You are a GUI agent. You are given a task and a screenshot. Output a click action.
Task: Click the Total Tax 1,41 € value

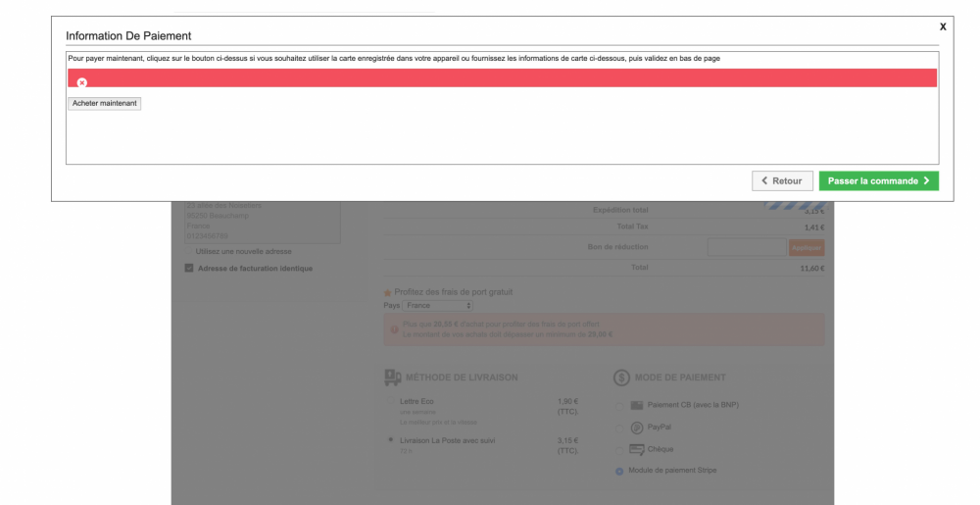[x=814, y=227]
